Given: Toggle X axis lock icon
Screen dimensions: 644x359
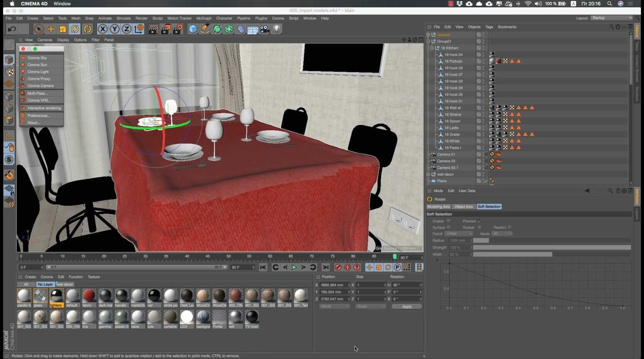Looking at the screenshot, I should coord(102,29).
